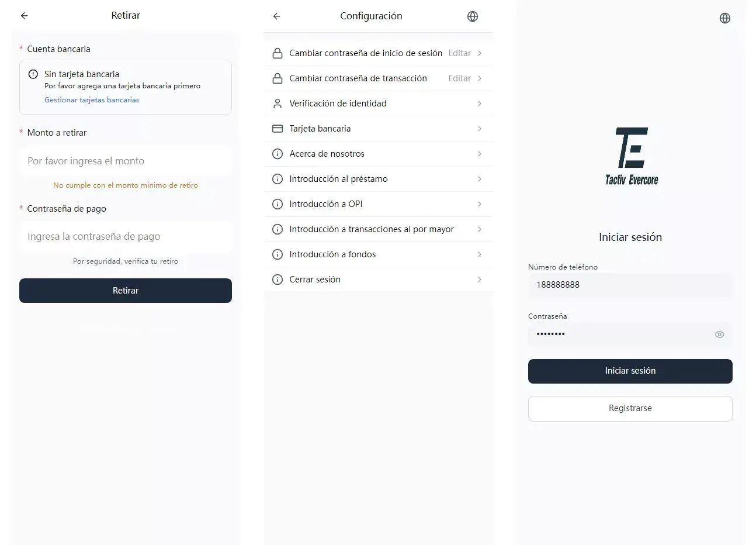The image size is (756, 545).
Task: Click the person icon beside Verificación de identidad
Action: (x=278, y=104)
